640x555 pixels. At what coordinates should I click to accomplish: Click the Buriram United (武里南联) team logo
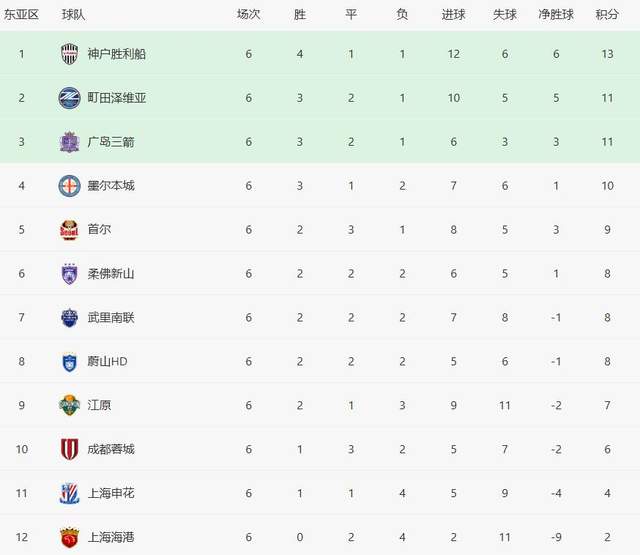(x=69, y=318)
